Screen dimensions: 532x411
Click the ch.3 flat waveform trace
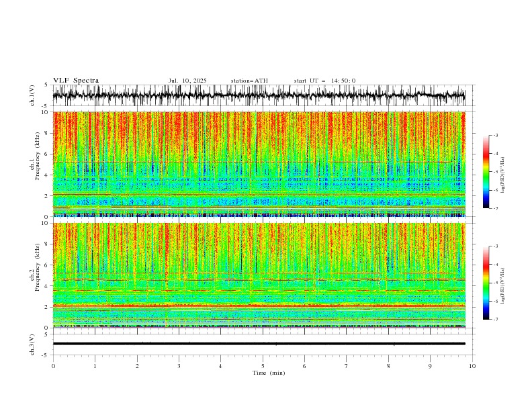click(259, 344)
